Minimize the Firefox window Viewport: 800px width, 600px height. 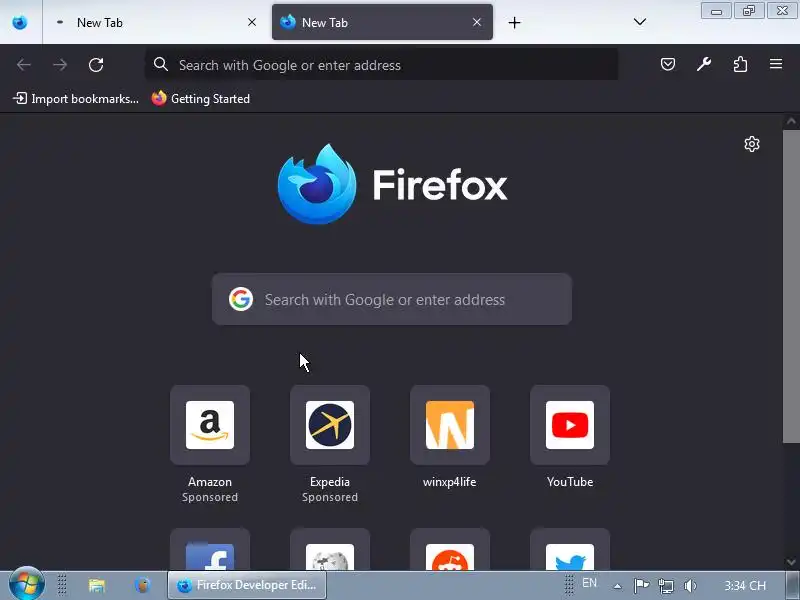[x=716, y=11]
